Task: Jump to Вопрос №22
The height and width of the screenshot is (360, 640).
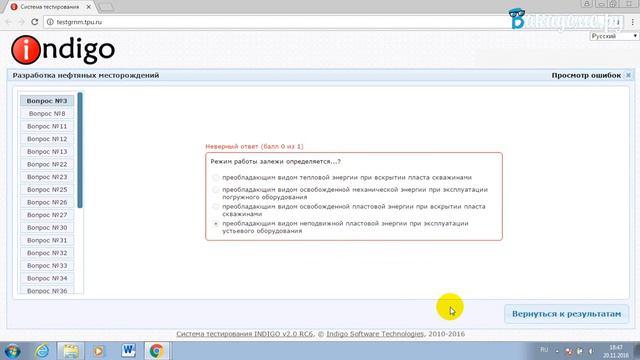Action: [47, 164]
